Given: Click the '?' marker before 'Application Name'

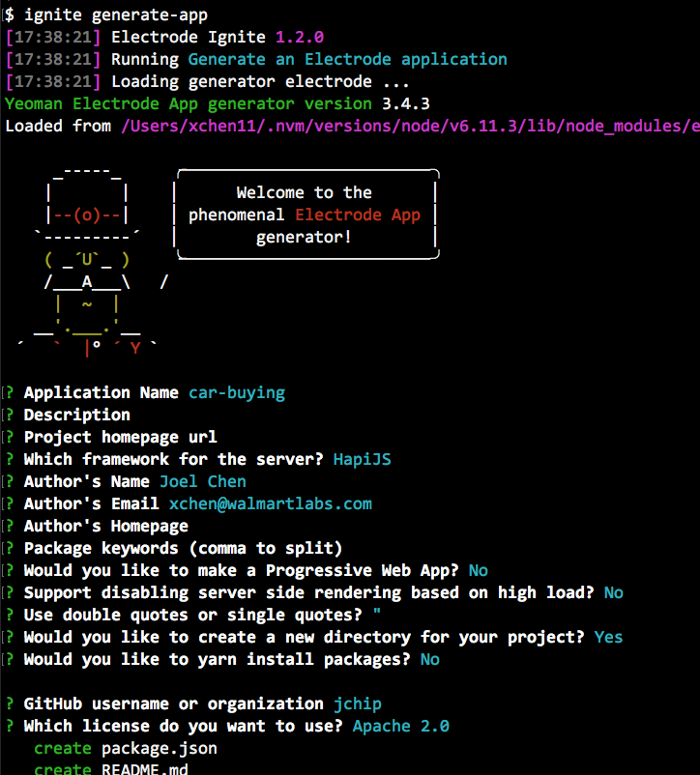Looking at the screenshot, I should pyautogui.click(x=10, y=392).
